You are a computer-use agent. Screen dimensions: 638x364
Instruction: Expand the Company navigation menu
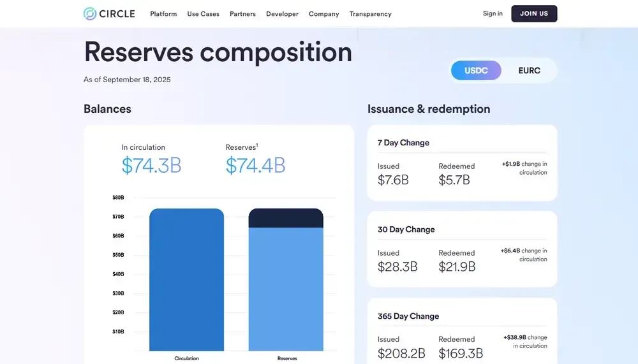(x=324, y=14)
